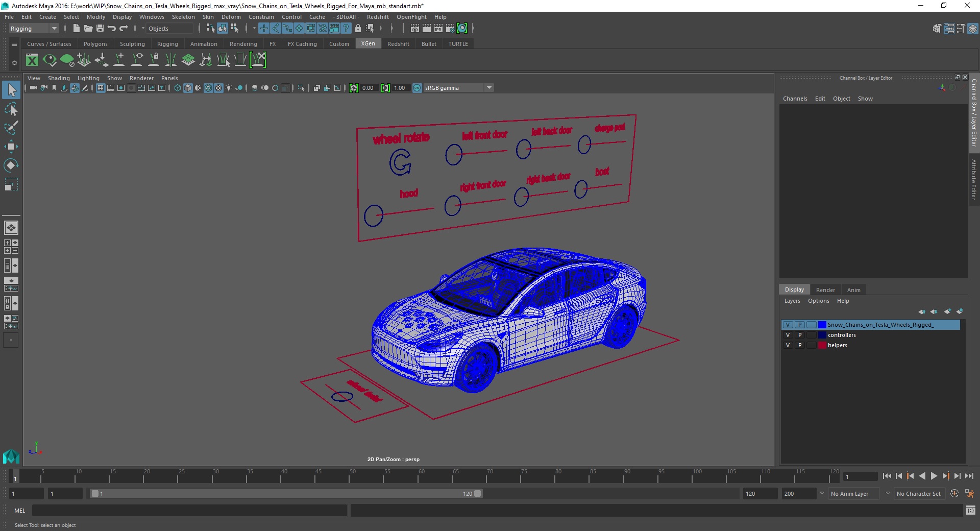Toggle visibility V of helpers layer
The image size is (980, 531).
[788, 345]
